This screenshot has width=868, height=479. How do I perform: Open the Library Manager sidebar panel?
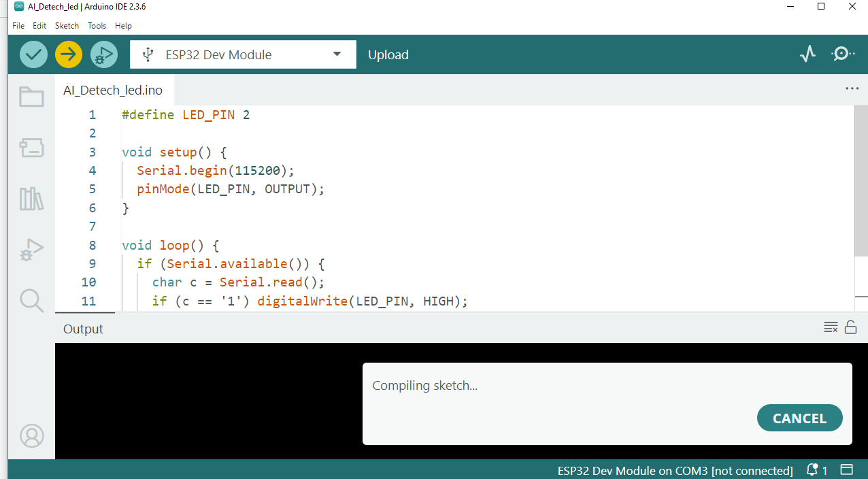click(x=31, y=199)
